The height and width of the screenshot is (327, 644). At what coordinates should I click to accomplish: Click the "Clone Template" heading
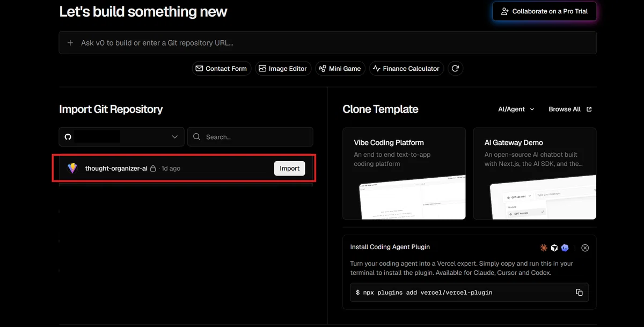[x=380, y=109]
